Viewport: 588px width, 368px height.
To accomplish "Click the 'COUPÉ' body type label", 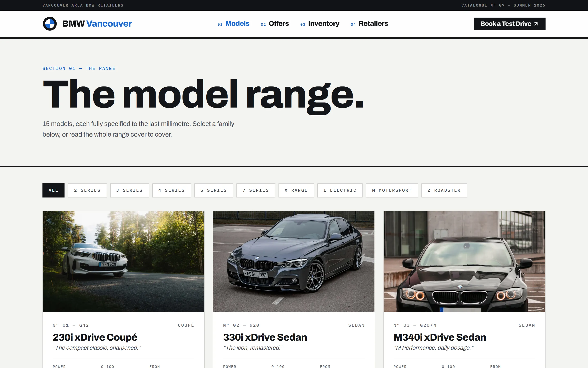I will coord(186,325).
